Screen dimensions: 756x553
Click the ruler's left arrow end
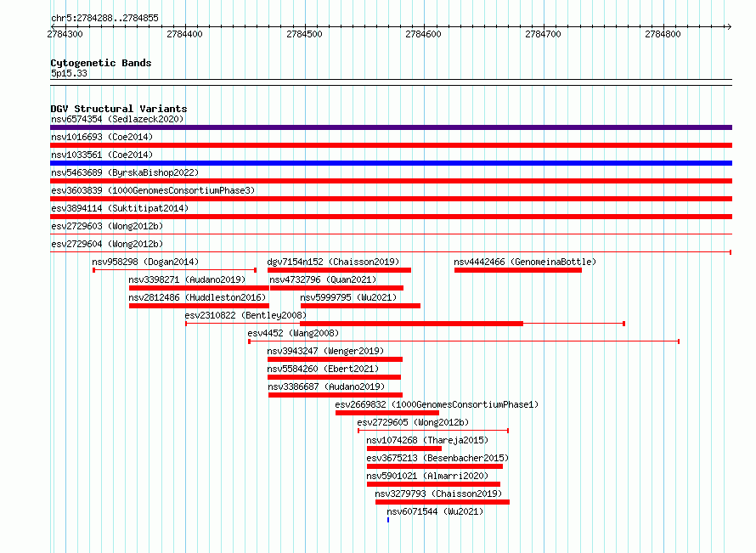tap(54, 26)
